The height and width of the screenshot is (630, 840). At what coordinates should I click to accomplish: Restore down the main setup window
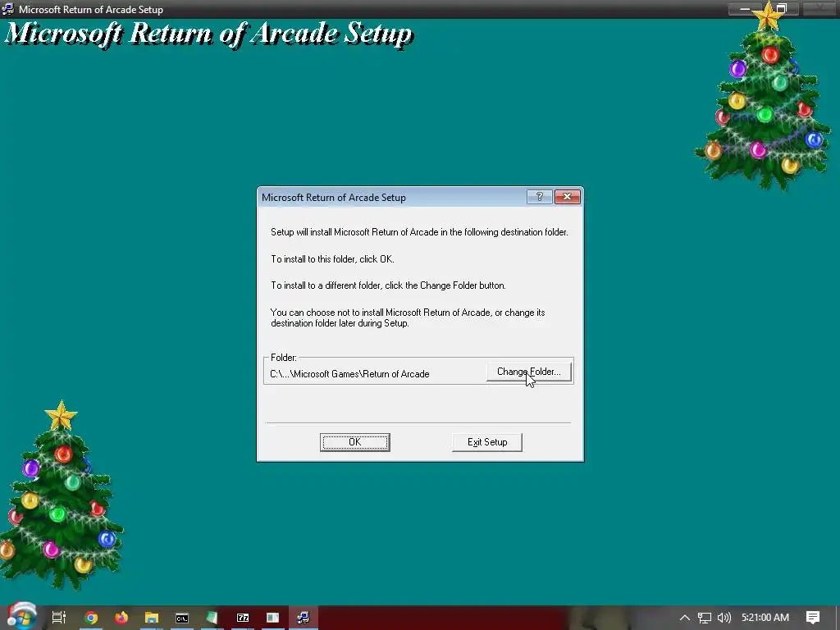tap(782, 8)
